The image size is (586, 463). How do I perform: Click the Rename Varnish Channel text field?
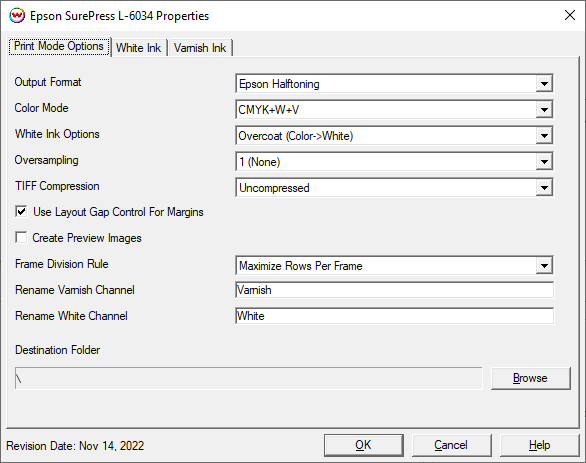pyautogui.click(x=395, y=290)
